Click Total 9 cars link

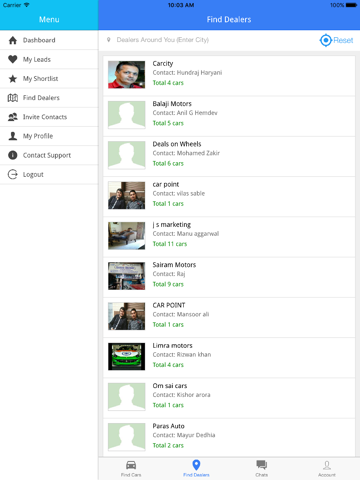[168, 284]
